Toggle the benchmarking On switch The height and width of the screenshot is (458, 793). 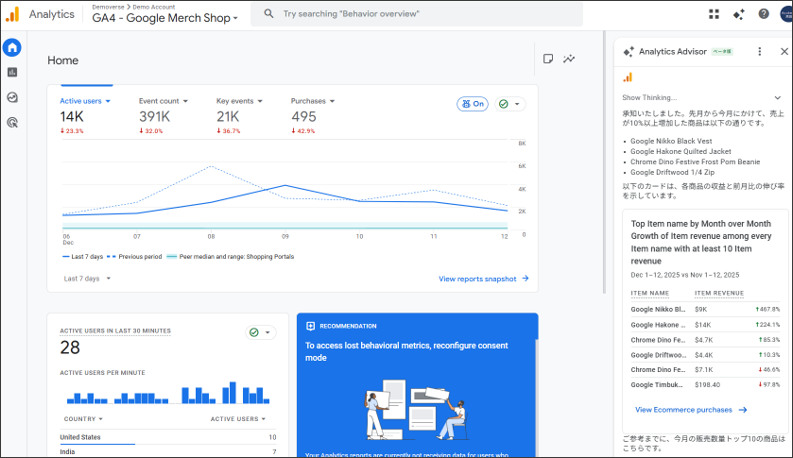472,104
